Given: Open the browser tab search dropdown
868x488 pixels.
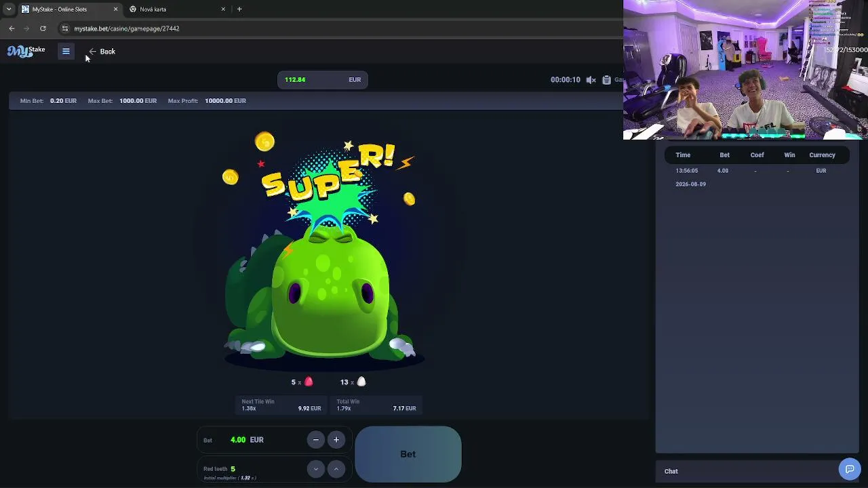Looking at the screenshot, I should click(x=8, y=9).
